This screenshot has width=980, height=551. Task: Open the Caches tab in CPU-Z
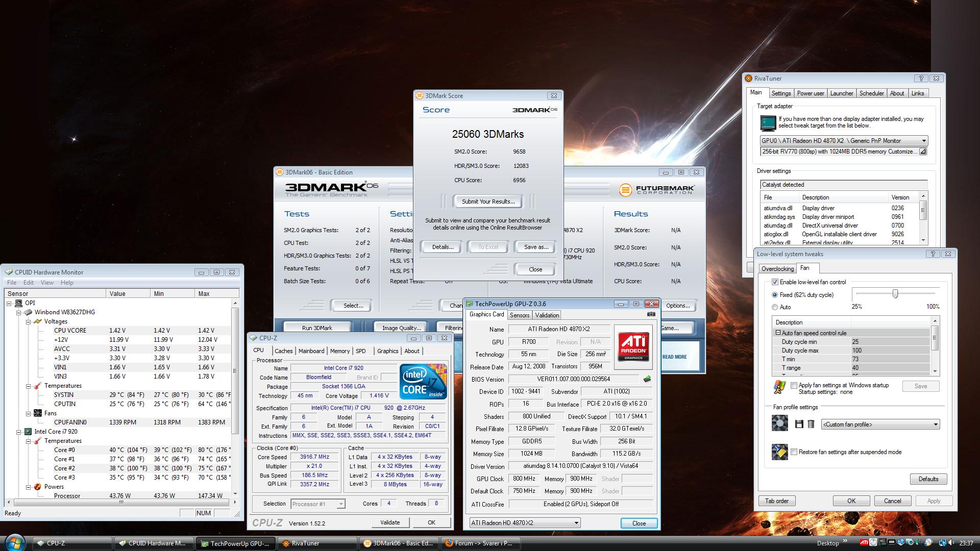click(284, 351)
